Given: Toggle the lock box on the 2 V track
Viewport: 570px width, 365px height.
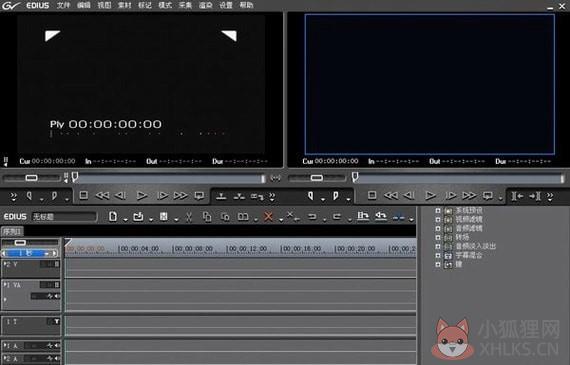Looking at the screenshot, I should pos(57,264).
